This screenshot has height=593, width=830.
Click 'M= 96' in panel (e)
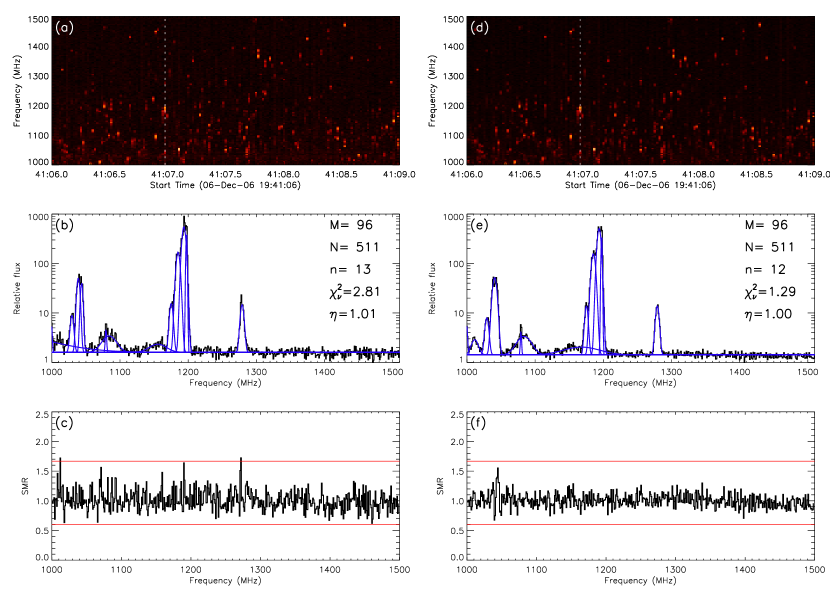point(766,225)
